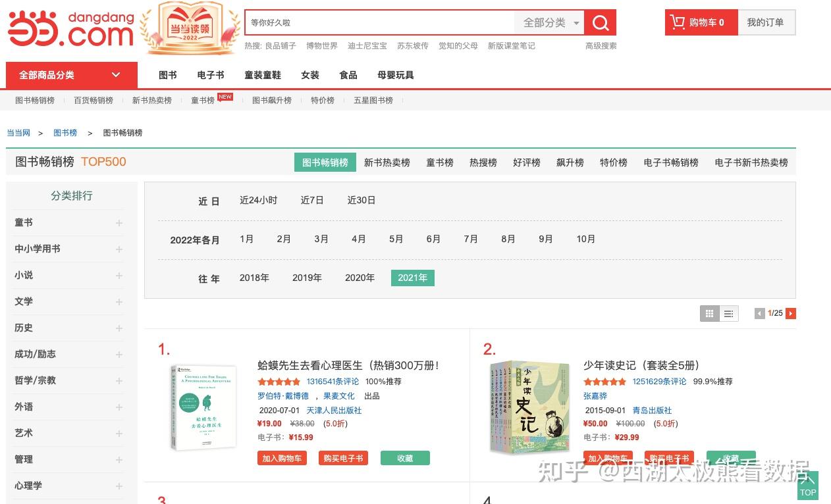Click the green 收藏 favorite button

coord(405,458)
